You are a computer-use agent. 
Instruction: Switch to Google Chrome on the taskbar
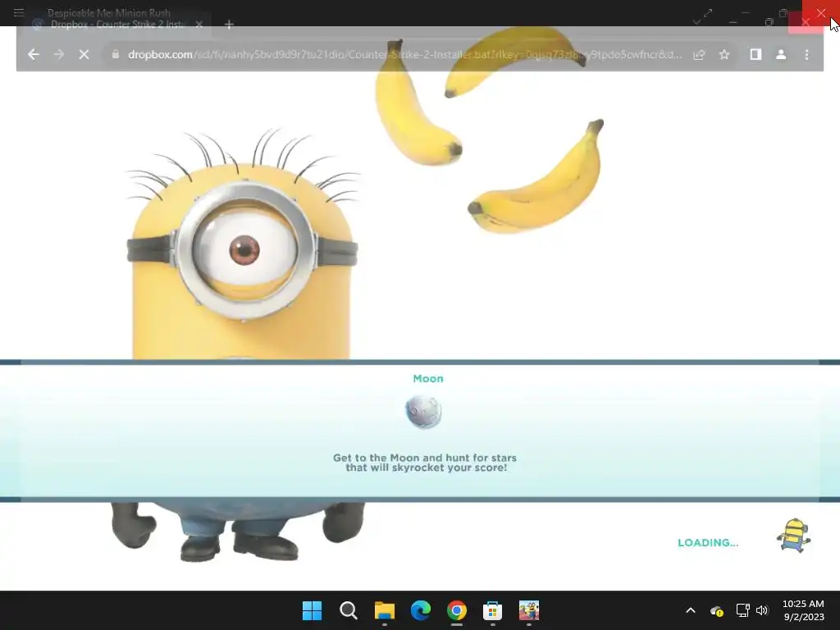tap(457, 610)
